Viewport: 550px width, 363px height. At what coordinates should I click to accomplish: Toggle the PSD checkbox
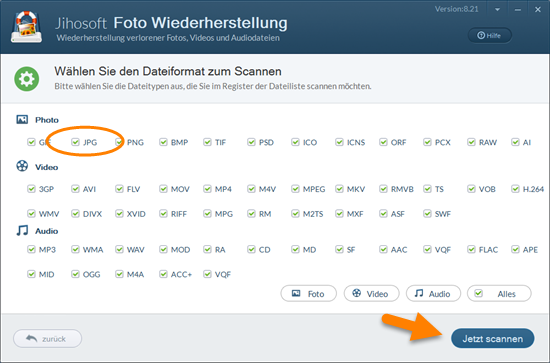tap(251, 142)
